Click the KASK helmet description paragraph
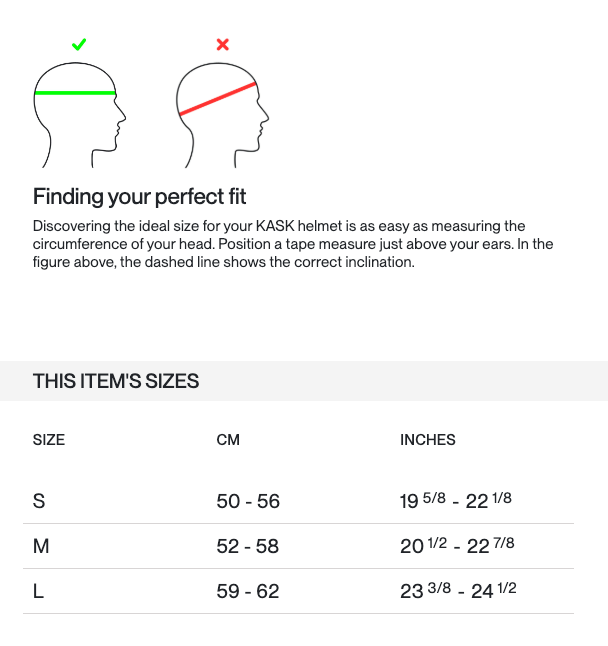The image size is (608, 646). 293,244
